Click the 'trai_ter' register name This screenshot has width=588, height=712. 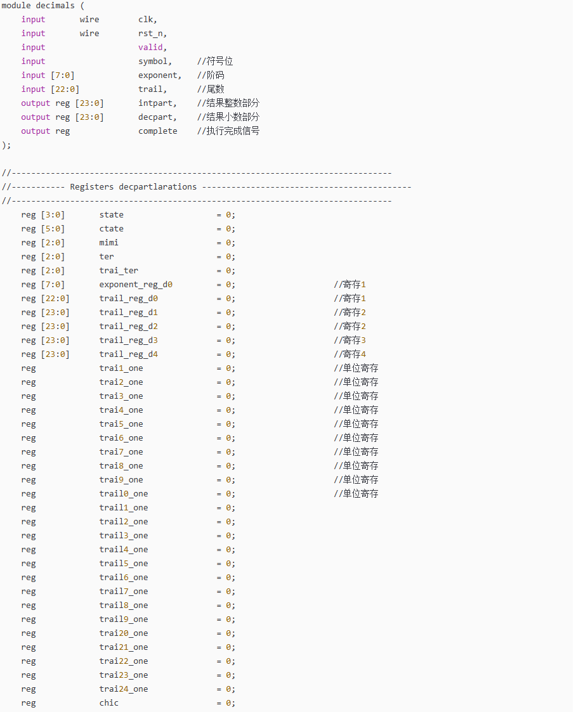(119, 271)
